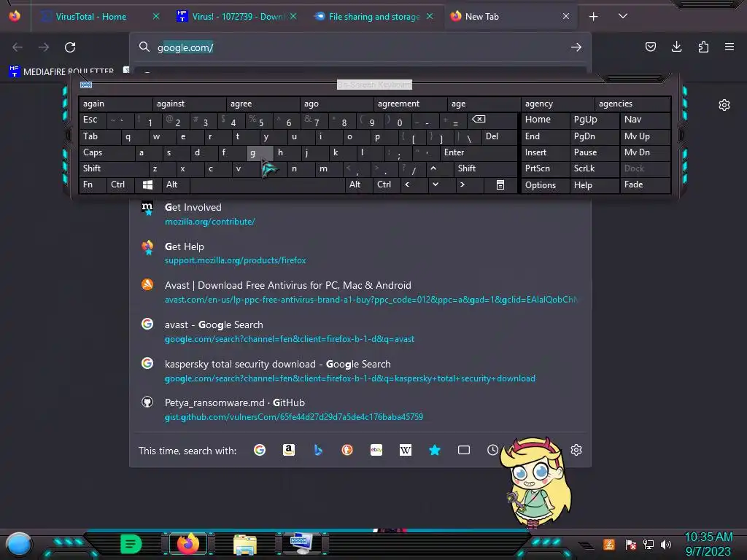Click the Go arrow in the address bar
Viewport: 747px width, 560px height.
[576, 47]
